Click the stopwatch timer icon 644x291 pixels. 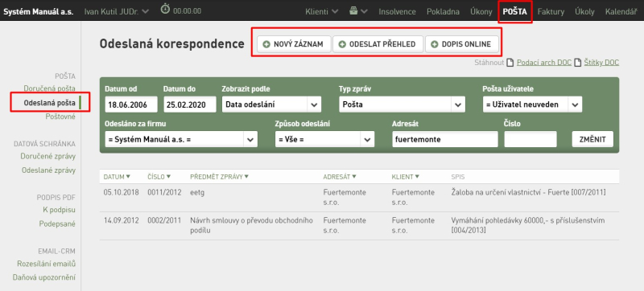click(x=165, y=9)
